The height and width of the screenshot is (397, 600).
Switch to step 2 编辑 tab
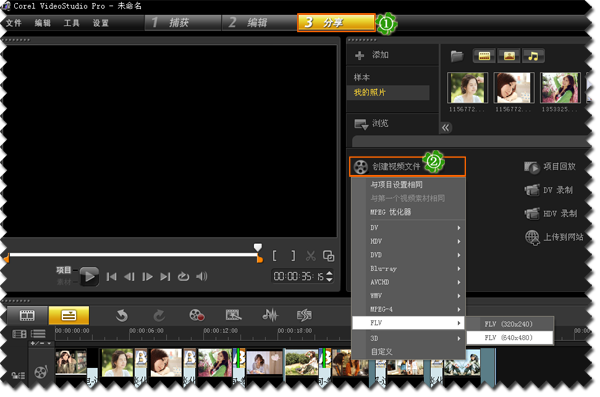(x=259, y=23)
